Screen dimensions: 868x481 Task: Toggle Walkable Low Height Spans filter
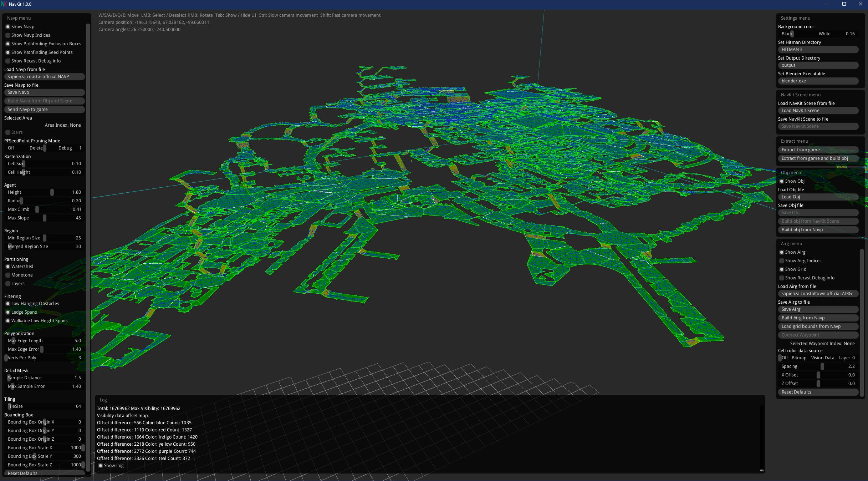[8, 321]
